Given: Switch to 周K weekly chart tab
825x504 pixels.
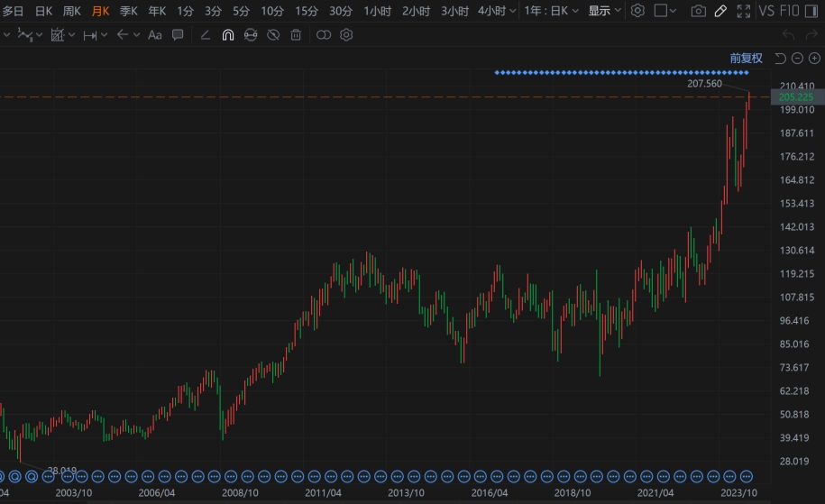Looking at the screenshot, I should tap(72, 11).
